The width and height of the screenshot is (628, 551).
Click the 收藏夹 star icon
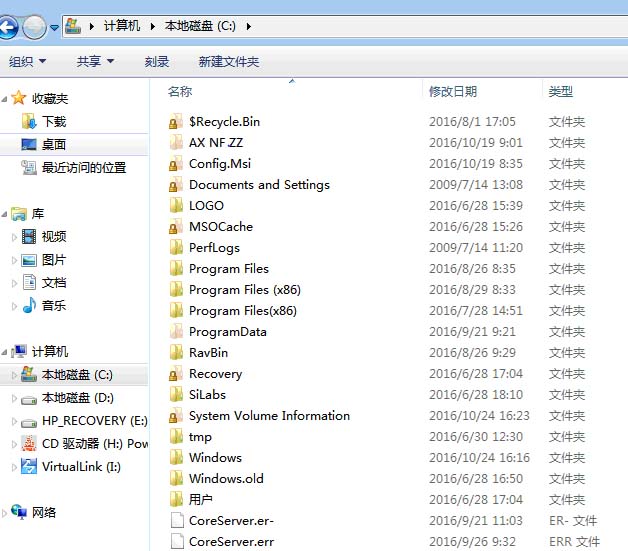pyautogui.click(x=18, y=98)
